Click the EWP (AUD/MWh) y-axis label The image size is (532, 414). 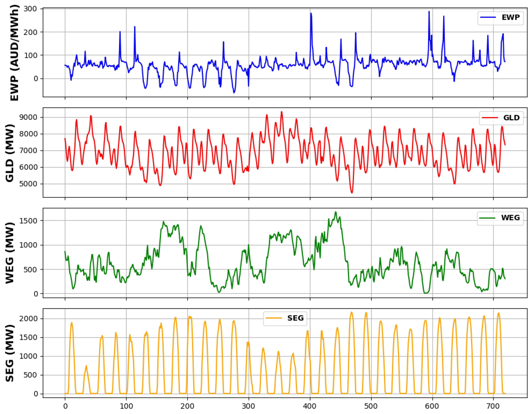coord(15,53)
